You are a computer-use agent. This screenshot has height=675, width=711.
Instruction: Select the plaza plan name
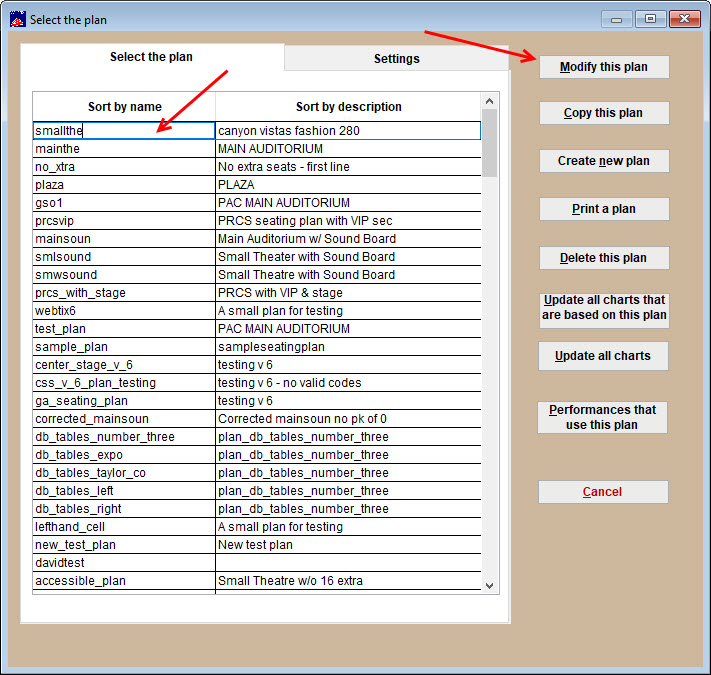point(124,185)
